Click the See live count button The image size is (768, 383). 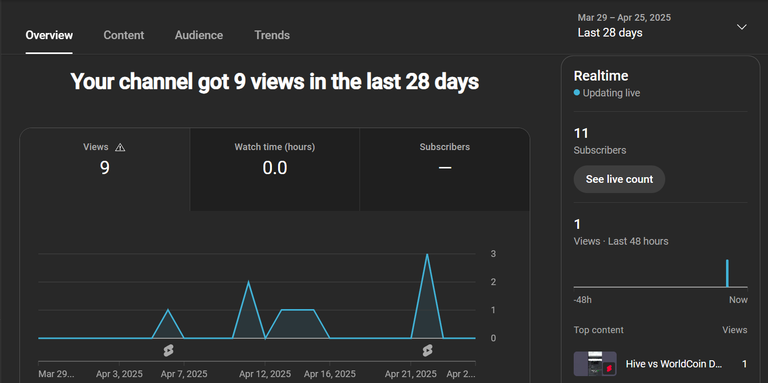tap(619, 179)
